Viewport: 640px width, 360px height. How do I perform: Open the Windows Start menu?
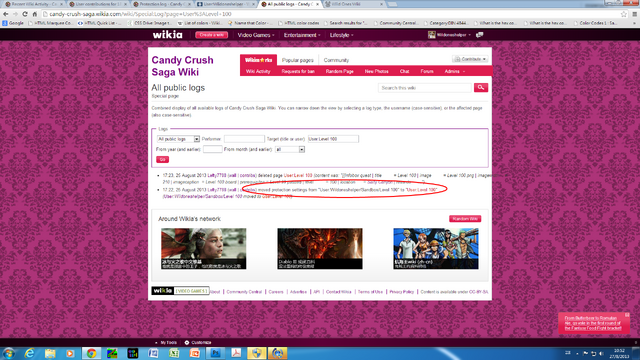(x=9, y=353)
